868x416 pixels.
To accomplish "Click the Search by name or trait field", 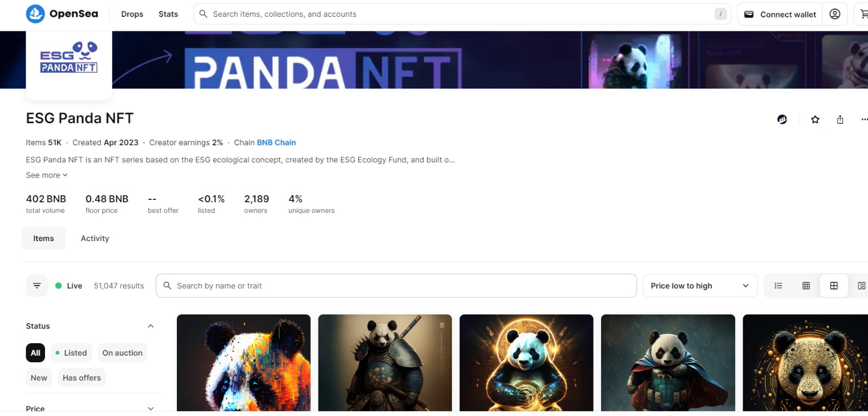I will [396, 286].
